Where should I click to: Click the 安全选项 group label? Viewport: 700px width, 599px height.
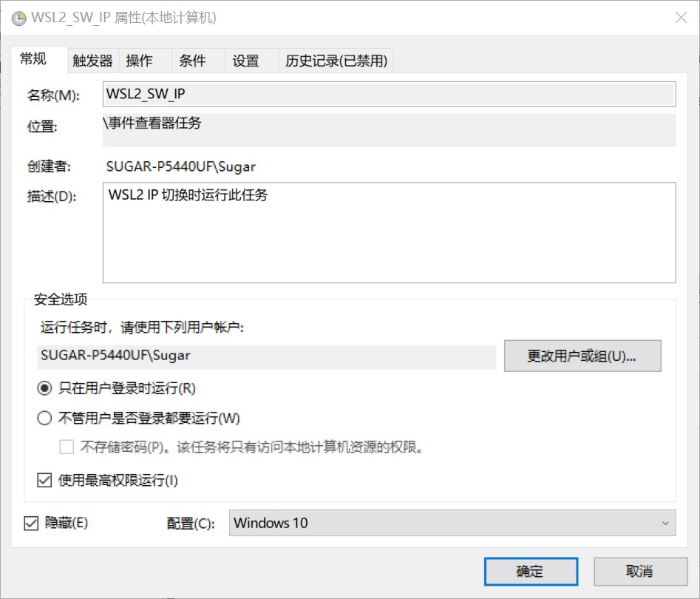(61, 299)
